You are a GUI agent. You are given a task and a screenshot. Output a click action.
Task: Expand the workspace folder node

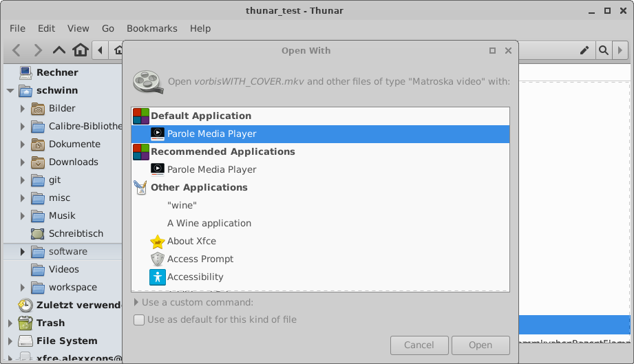point(23,287)
